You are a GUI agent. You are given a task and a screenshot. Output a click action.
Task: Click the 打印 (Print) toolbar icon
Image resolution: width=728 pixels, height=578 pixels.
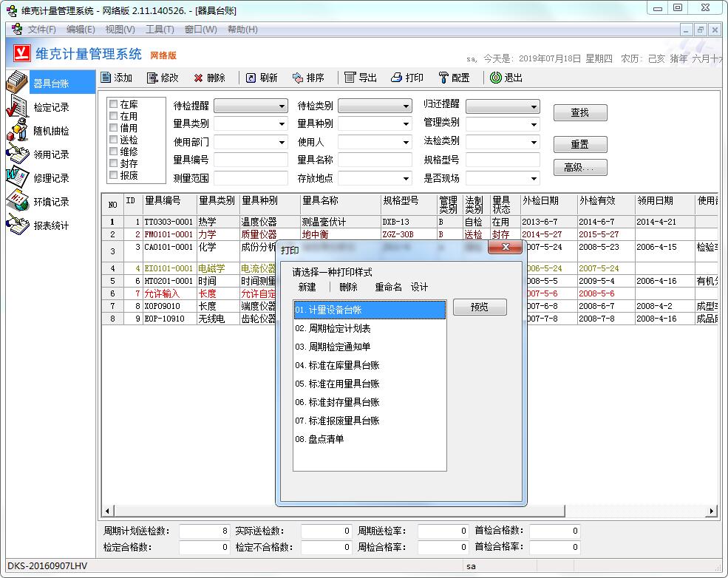tap(396, 78)
